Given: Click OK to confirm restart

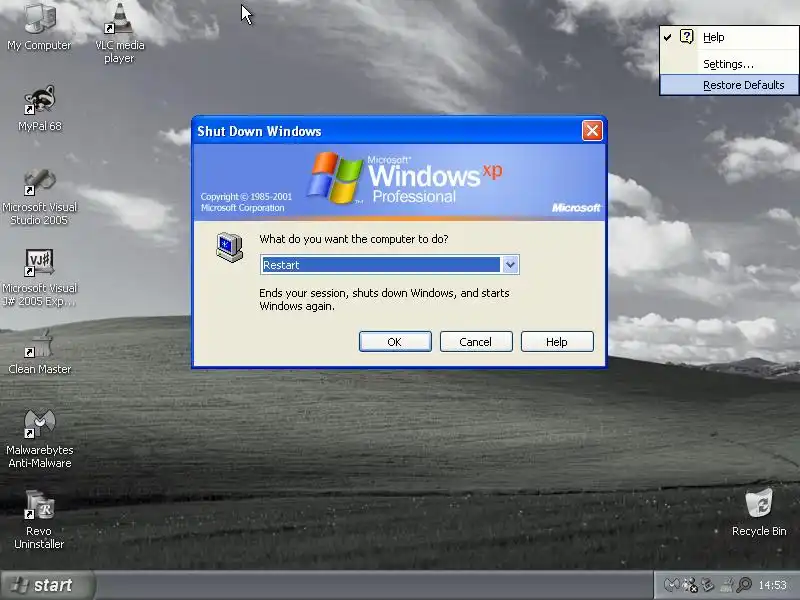Looking at the screenshot, I should [x=395, y=341].
